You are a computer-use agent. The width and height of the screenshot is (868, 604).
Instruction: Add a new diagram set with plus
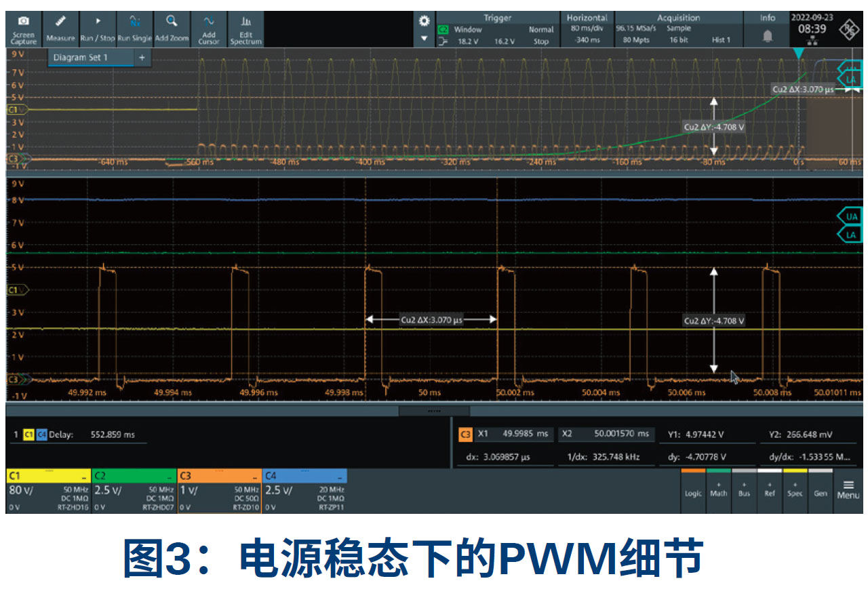[x=142, y=58]
